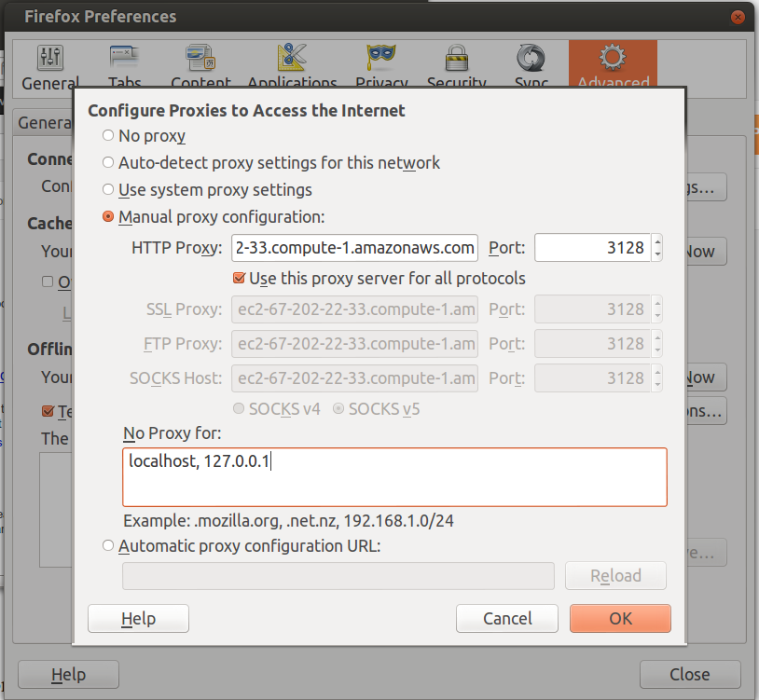
Task: Click Close in the Firefox Preferences window
Action: tap(690, 674)
